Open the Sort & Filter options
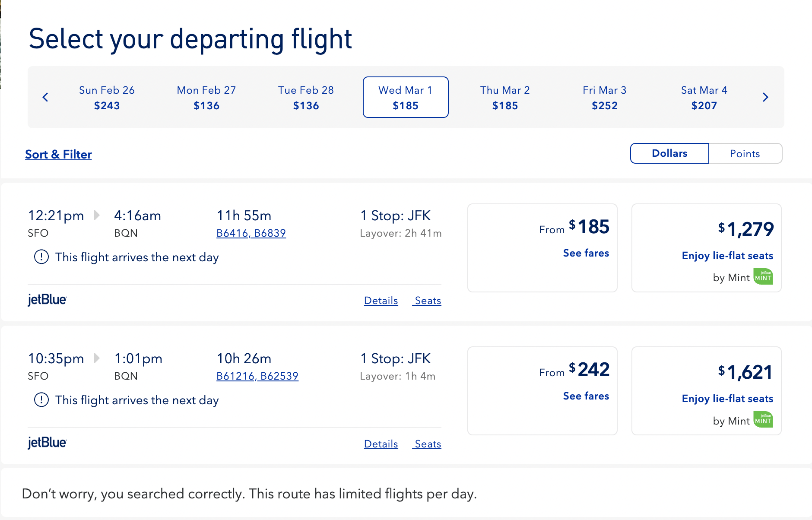812x520 pixels. 58,155
